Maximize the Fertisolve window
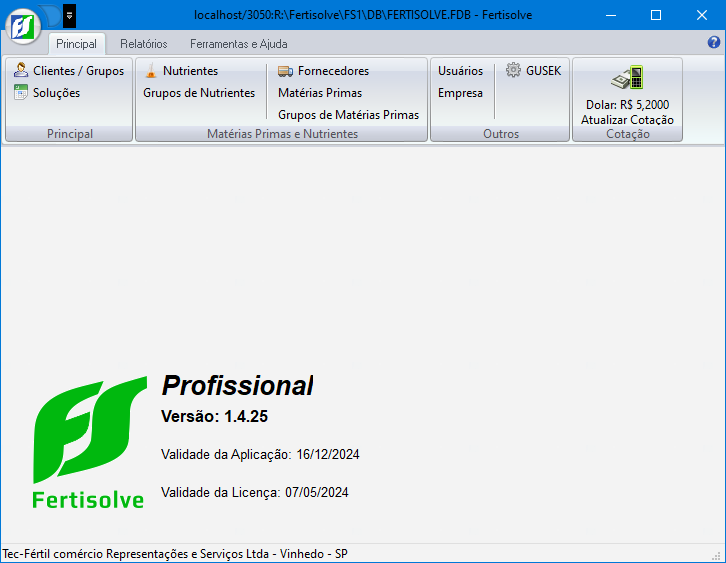Viewport: 726px width, 563px height. coord(656,15)
